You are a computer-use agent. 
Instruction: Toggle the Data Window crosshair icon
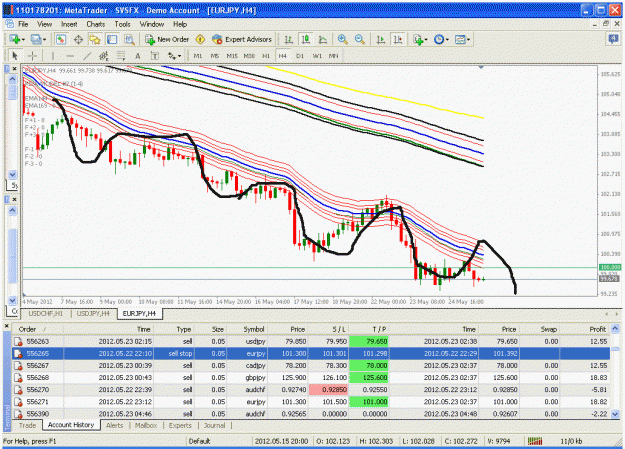pos(78,39)
